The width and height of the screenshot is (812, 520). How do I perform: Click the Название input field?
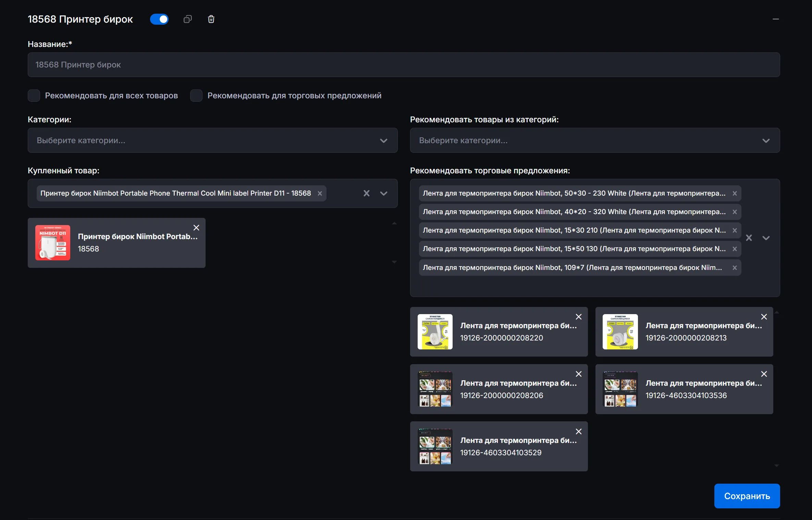[x=404, y=65]
